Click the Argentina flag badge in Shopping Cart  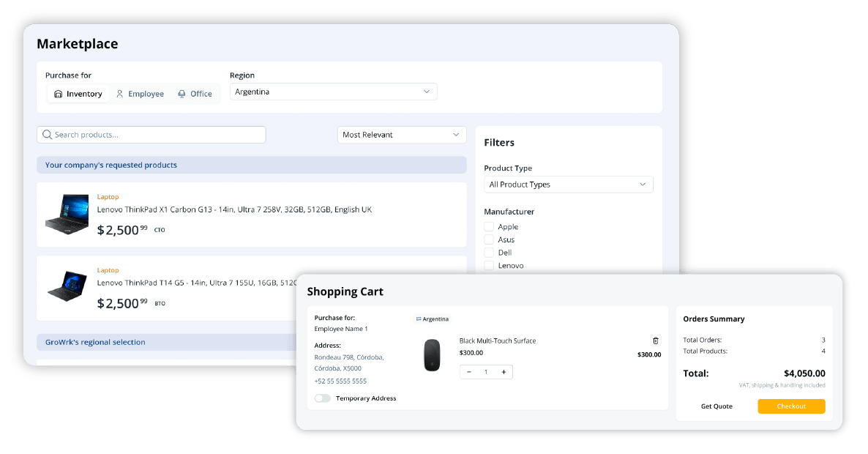[x=433, y=319]
